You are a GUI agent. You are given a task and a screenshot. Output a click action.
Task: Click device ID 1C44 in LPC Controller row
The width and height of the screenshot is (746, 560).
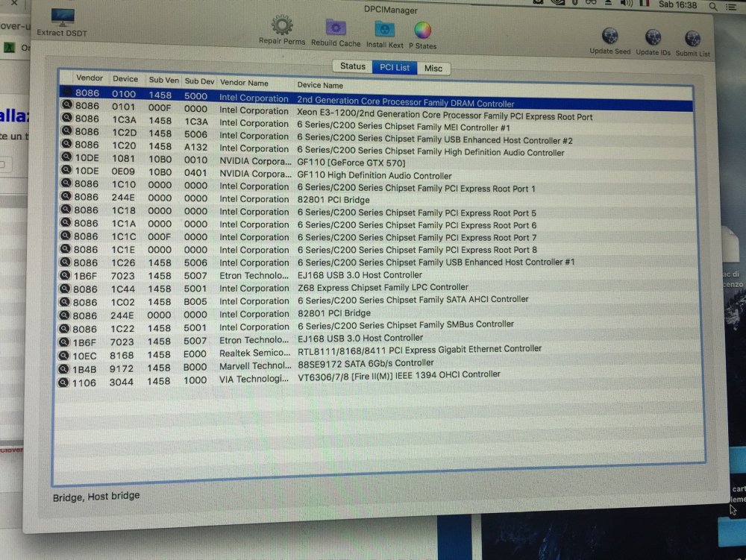click(x=123, y=289)
